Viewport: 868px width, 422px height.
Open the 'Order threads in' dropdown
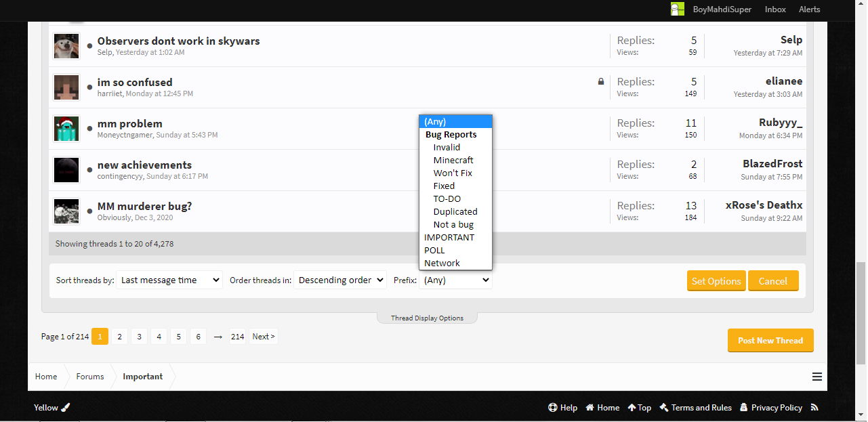(x=339, y=280)
